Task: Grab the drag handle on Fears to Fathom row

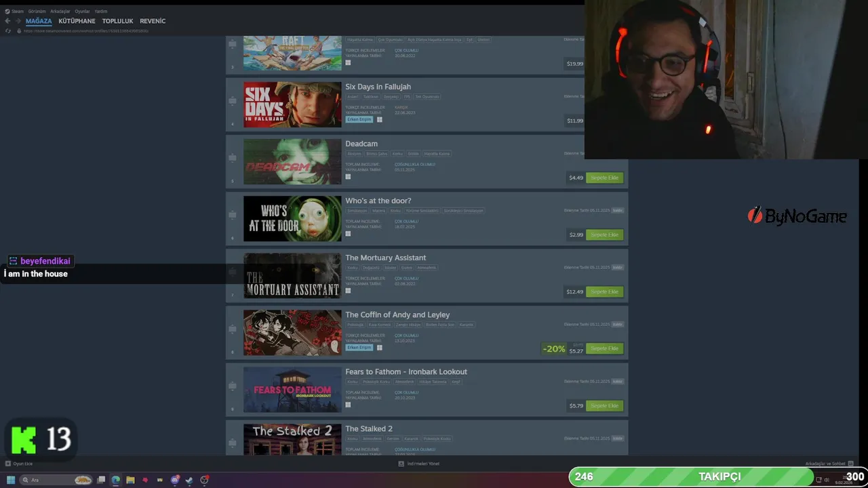Action: [x=233, y=386]
